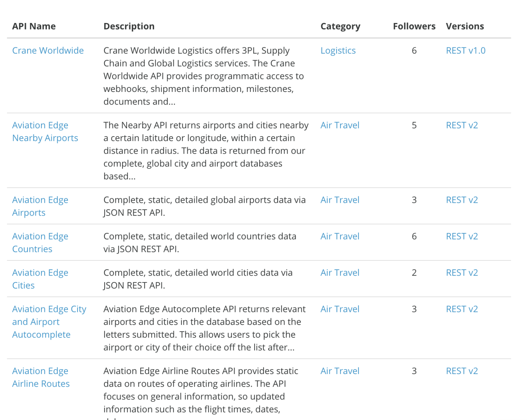
Task: Open Aviation Edge City and Airport Autocomplete
Action: pos(49,322)
